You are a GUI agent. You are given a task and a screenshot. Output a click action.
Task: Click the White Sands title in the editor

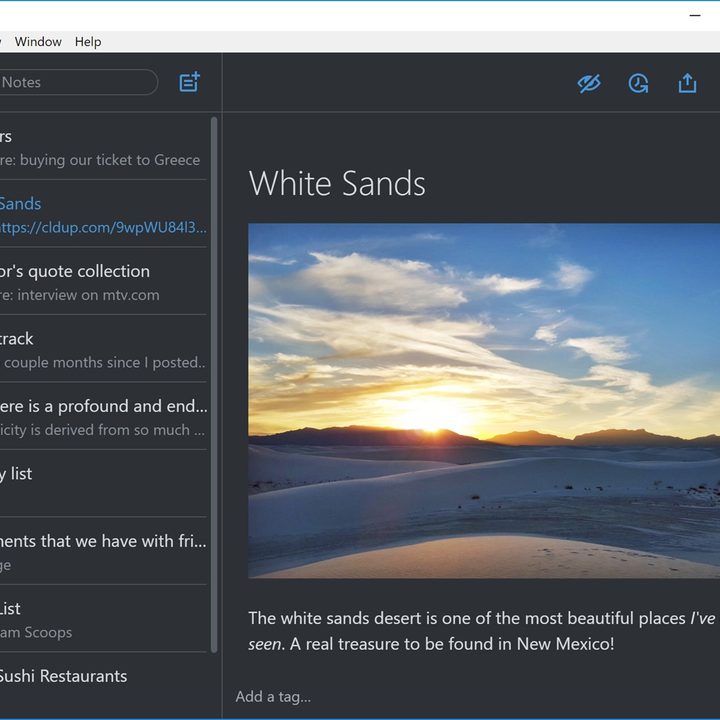337,183
